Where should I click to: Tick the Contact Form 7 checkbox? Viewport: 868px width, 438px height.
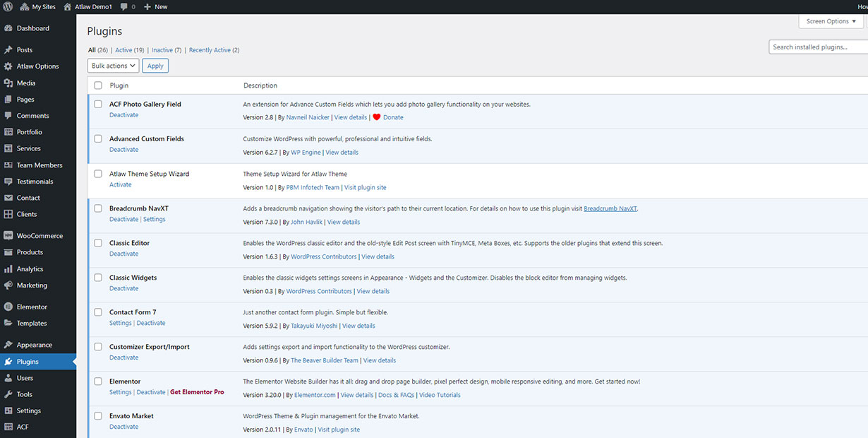(x=98, y=312)
